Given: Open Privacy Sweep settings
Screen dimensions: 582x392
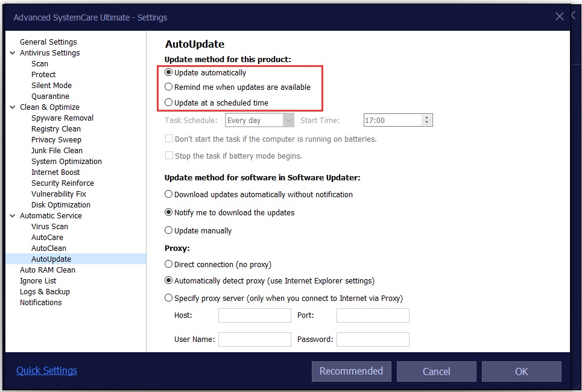Looking at the screenshot, I should (56, 139).
